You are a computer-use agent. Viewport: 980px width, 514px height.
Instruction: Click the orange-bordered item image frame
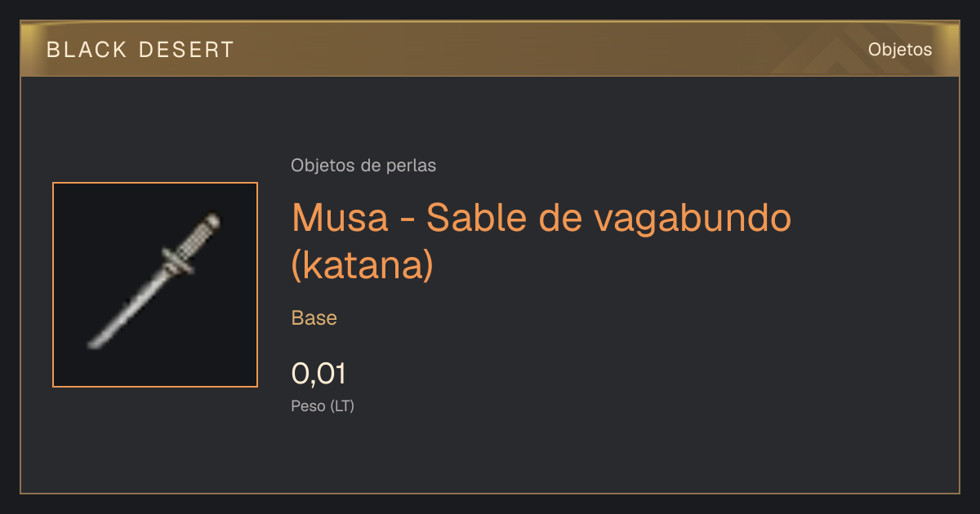(x=155, y=285)
